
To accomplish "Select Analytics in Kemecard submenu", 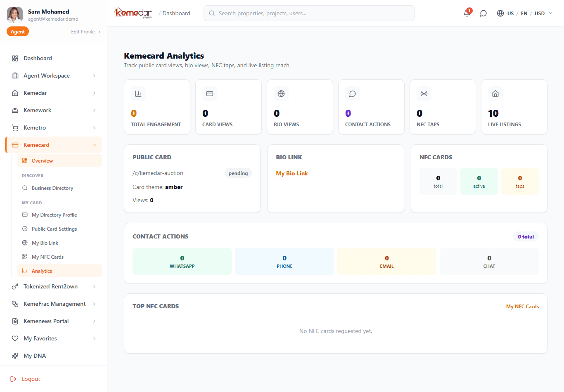I will click(59, 271).
